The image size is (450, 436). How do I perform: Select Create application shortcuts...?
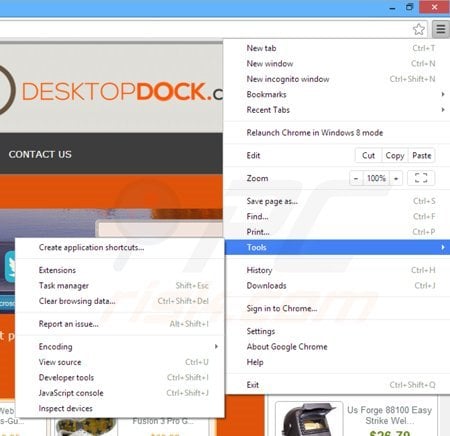120,247
